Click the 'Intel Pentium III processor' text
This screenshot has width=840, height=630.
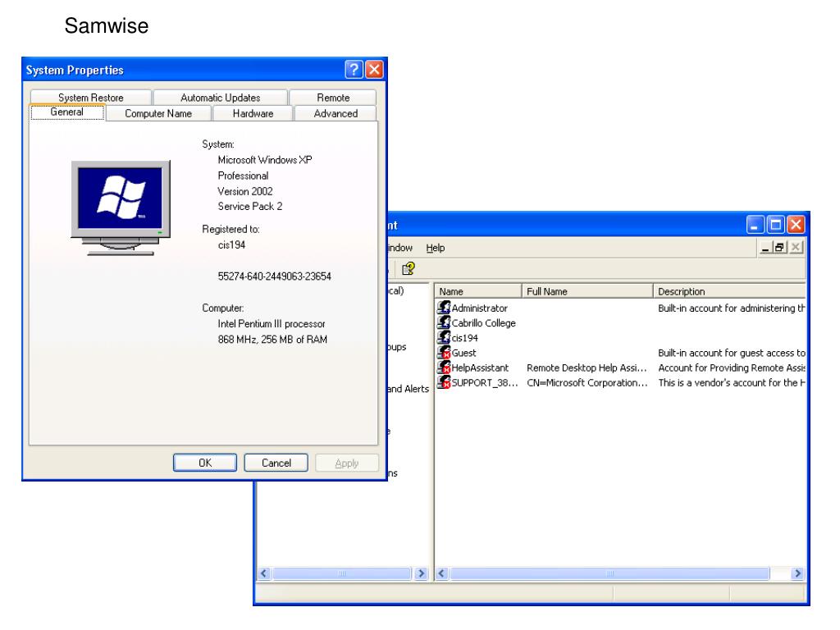[271, 324]
